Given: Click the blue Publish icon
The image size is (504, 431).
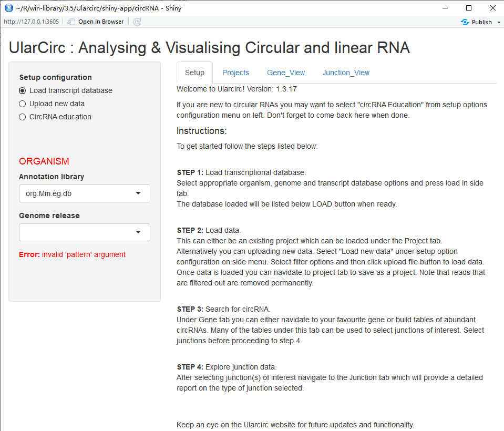Looking at the screenshot, I should (x=465, y=22).
